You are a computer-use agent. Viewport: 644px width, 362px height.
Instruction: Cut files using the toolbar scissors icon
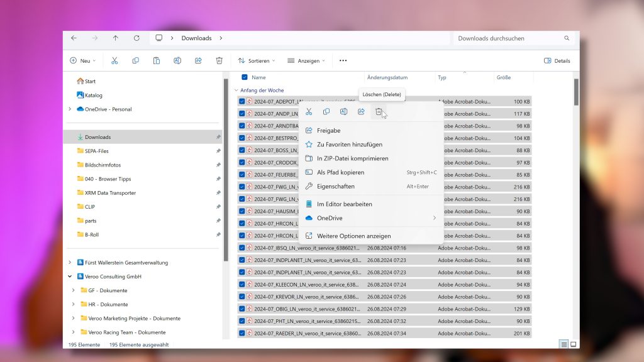click(x=115, y=60)
